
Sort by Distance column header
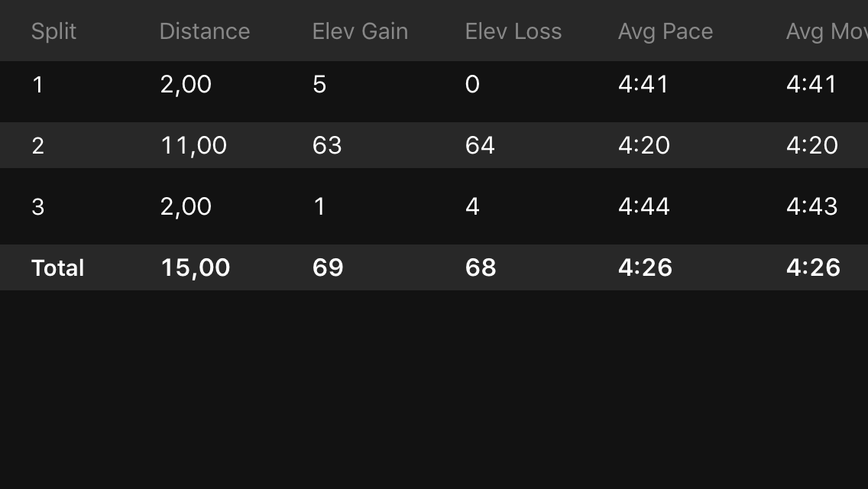205,31
